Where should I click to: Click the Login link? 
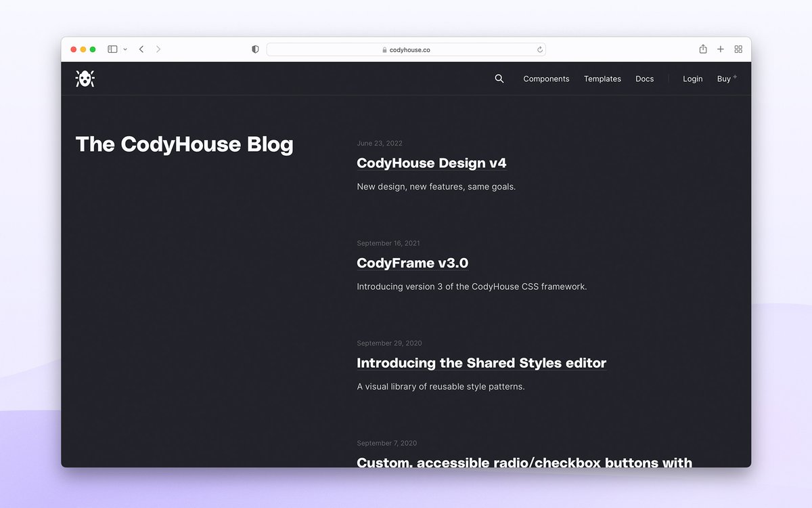[x=692, y=79]
